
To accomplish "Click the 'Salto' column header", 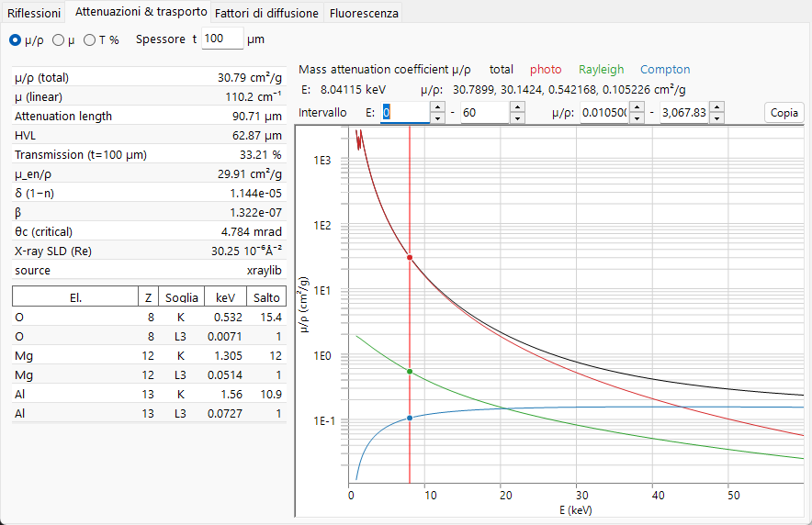I will click(266, 297).
